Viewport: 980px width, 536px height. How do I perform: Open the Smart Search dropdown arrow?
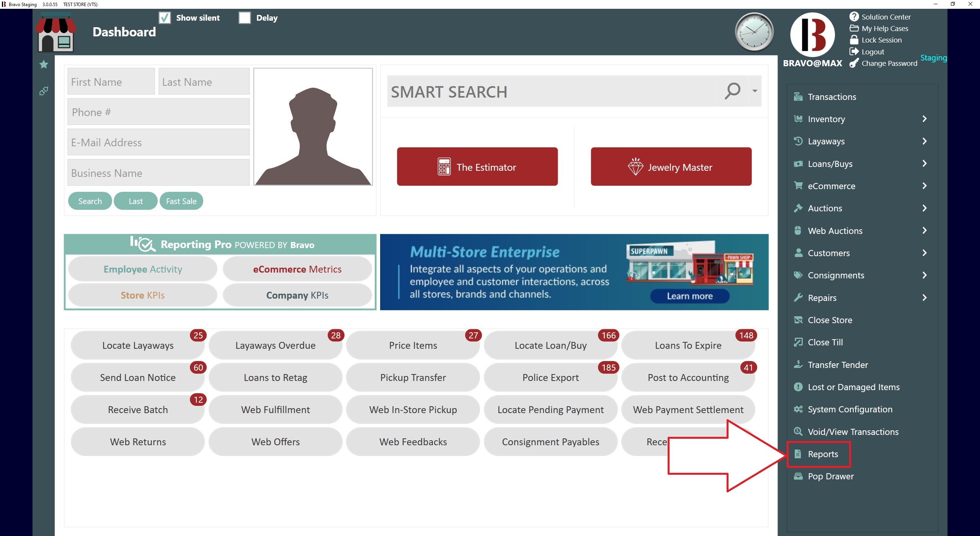[x=755, y=91]
